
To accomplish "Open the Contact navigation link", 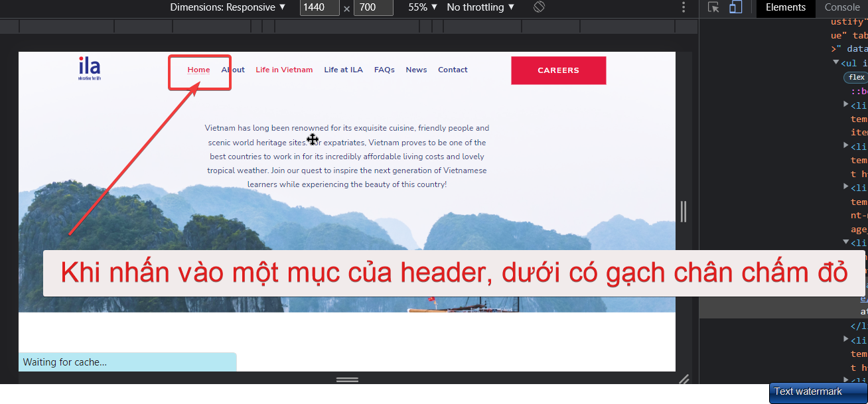I will point(453,70).
